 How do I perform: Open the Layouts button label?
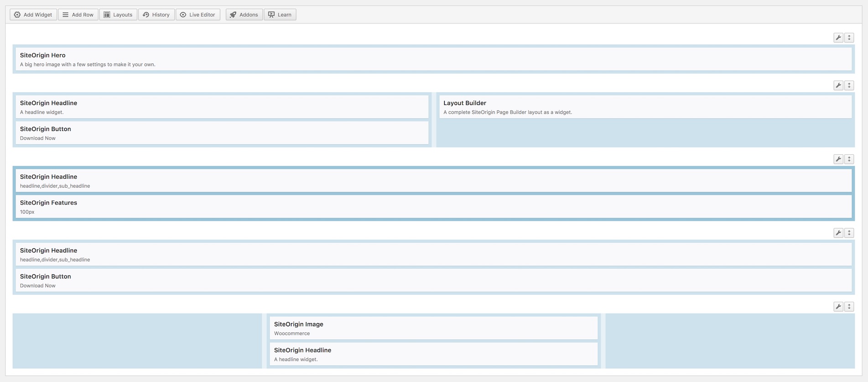pyautogui.click(x=123, y=15)
